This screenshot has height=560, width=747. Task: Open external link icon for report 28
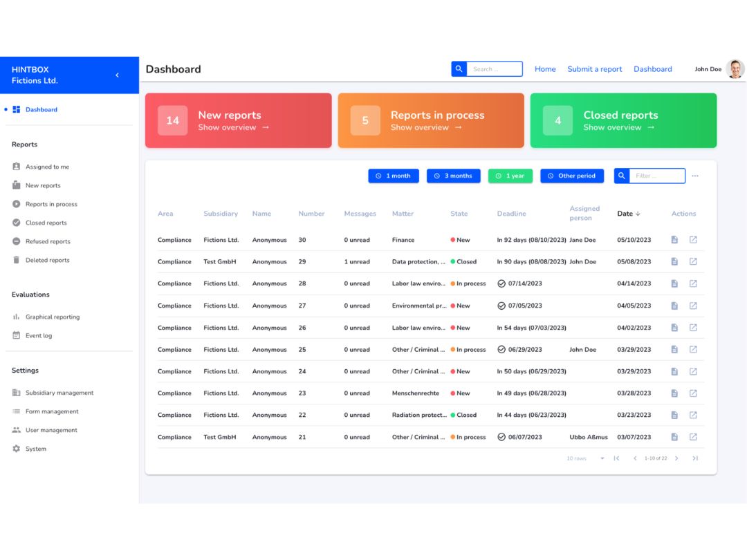coord(693,283)
